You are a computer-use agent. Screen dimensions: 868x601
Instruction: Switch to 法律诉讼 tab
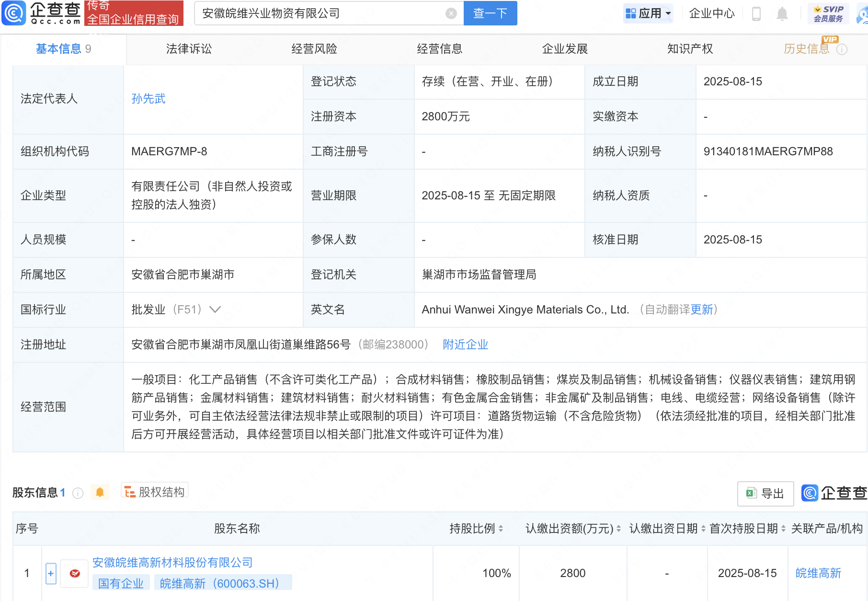189,49
